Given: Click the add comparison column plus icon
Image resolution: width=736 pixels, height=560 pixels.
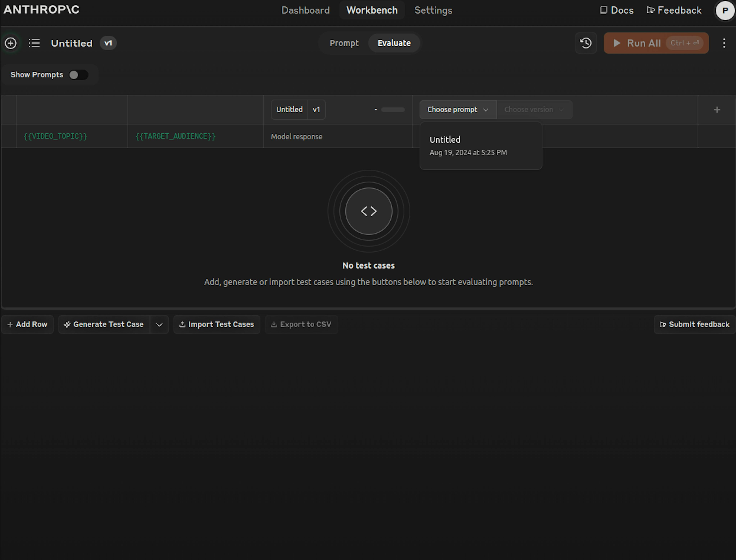Looking at the screenshot, I should tap(717, 110).
